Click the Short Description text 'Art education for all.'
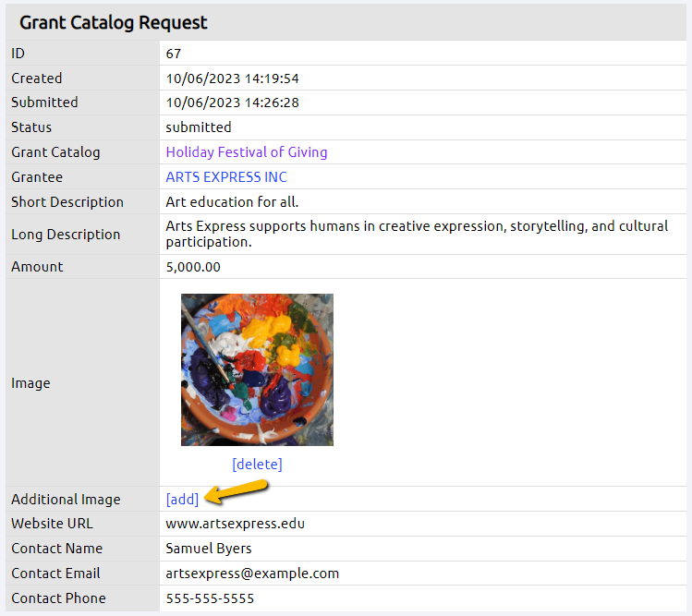Viewport: 692px width, 616px height. [232, 202]
